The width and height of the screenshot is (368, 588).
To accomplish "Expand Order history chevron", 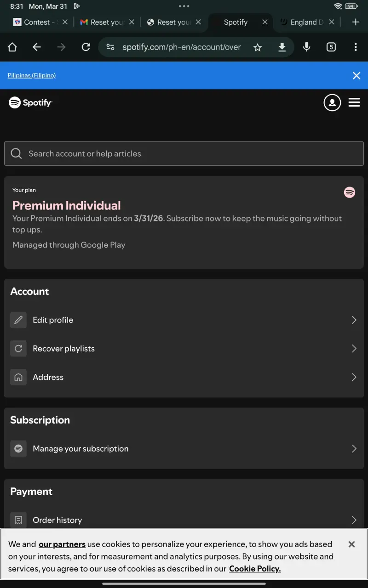I will [x=354, y=520].
